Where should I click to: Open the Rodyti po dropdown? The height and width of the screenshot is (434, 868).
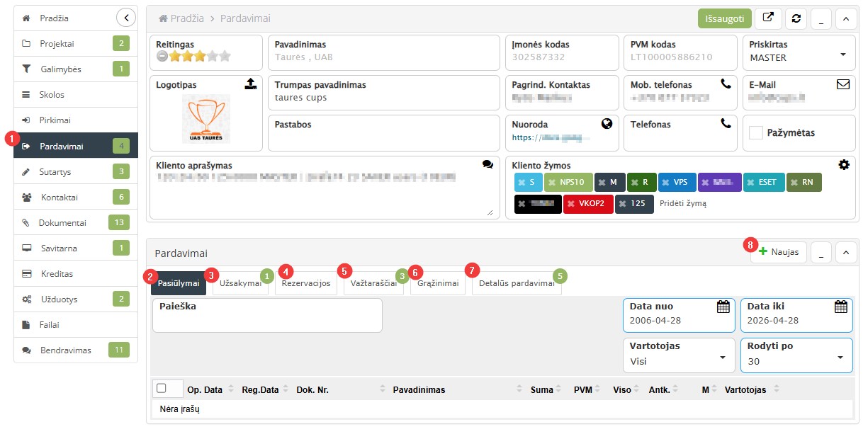tap(840, 358)
